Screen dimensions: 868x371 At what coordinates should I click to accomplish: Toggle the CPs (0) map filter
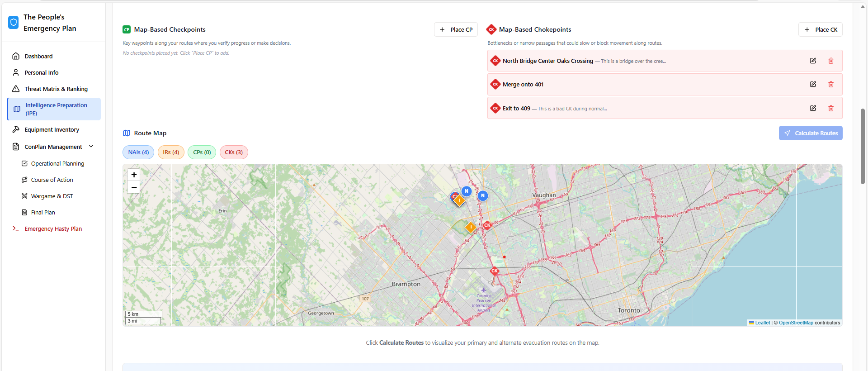click(x=202, y=152)
